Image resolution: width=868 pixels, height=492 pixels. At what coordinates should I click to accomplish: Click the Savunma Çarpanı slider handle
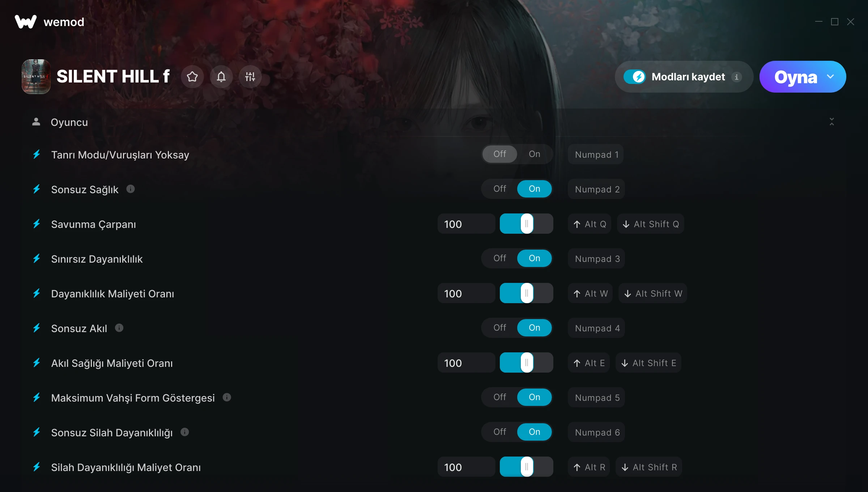pyautogui.click(x=527, y=224)
